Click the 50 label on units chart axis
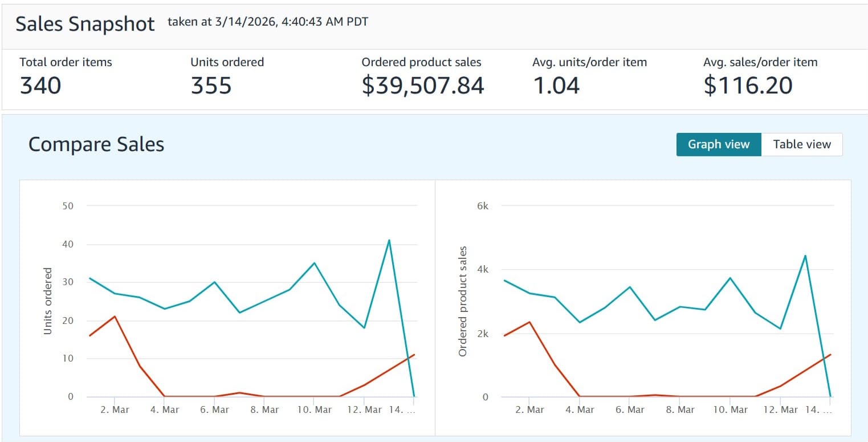The image size is (868, 442). coord(68,206)
